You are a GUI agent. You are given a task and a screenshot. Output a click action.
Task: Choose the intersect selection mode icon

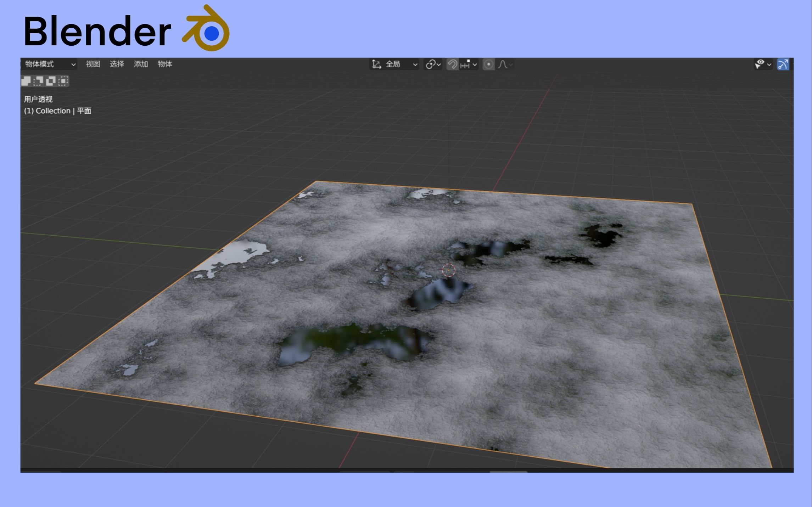pyautogui.click(x=63, y=81)
